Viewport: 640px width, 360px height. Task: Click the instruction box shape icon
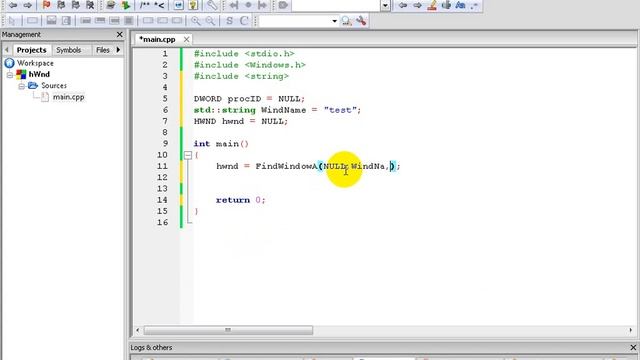[32, 20]
